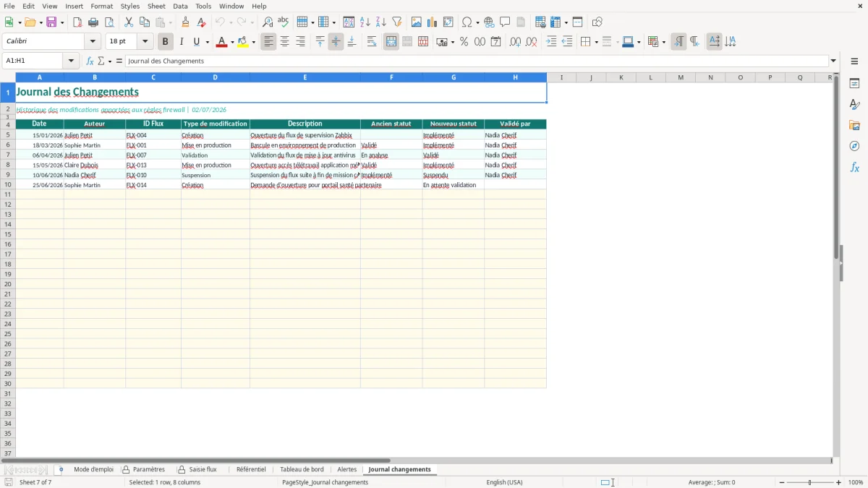Switch to the Tableau de bord sheet tab

pos(302,469)
